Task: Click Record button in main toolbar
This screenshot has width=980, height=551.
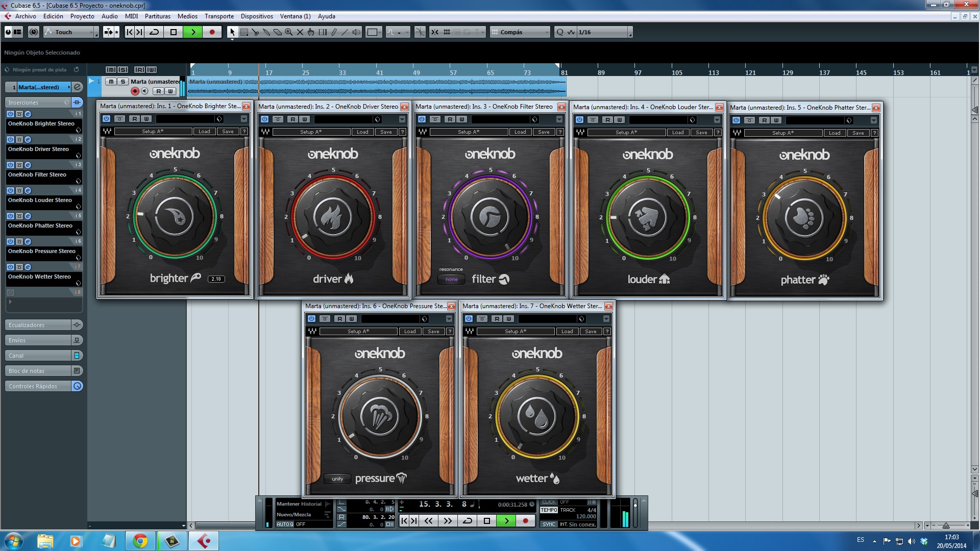Action: 212,32
